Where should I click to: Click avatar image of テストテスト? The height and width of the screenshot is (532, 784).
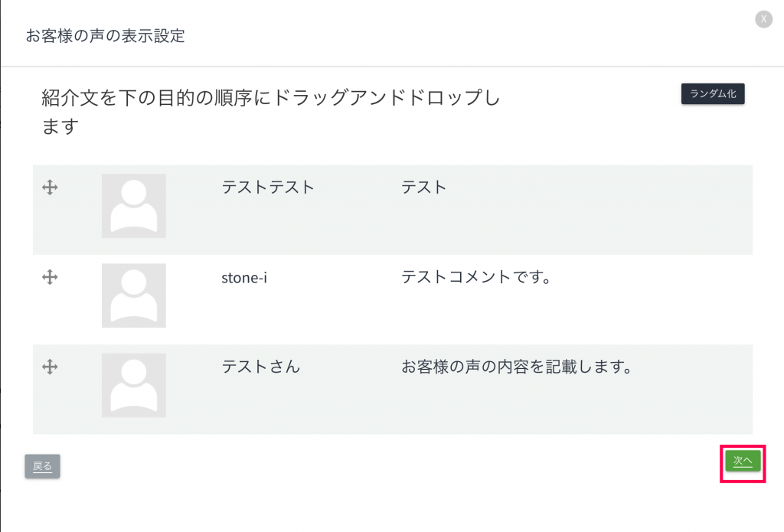133,205
